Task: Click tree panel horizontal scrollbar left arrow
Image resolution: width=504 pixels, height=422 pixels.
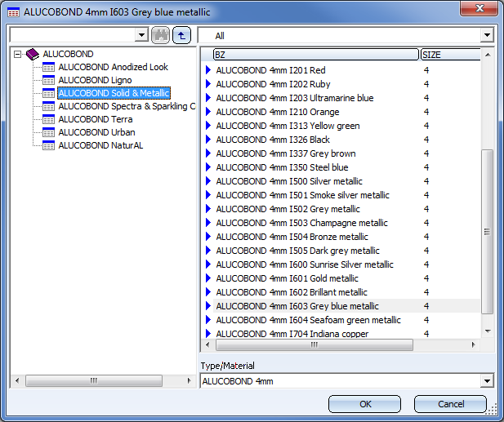Action: tap(17, 381)
